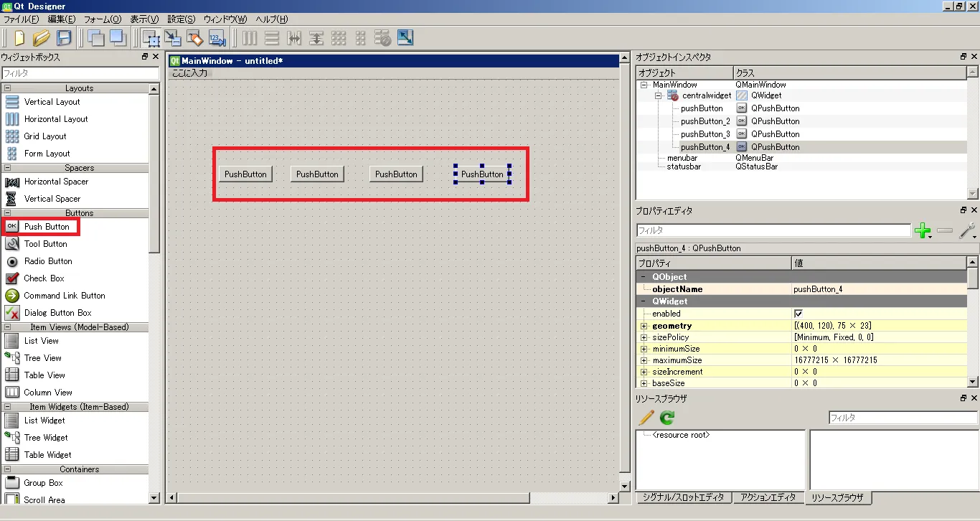Activate the Edit Tab Order icon

point(217,38)
